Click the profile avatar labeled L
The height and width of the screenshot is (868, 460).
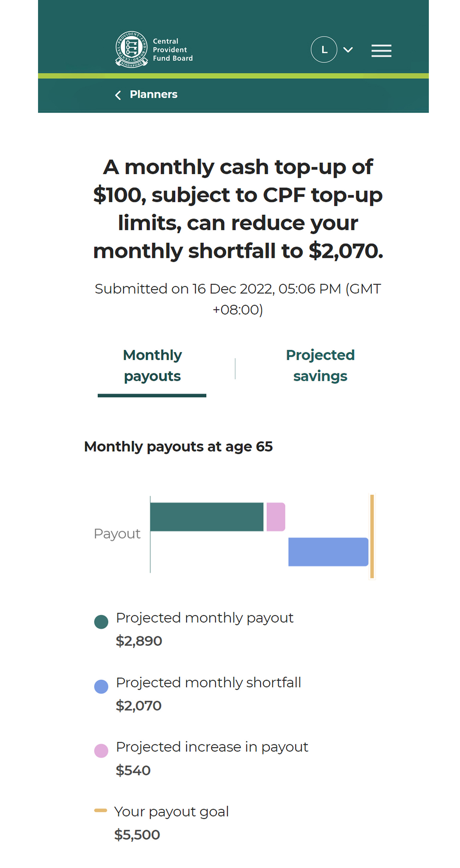pos(324,49)
